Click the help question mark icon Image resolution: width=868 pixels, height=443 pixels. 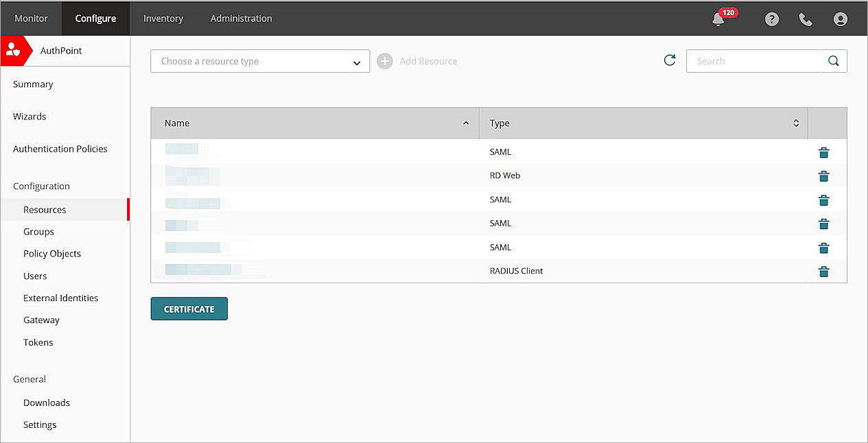772,19
